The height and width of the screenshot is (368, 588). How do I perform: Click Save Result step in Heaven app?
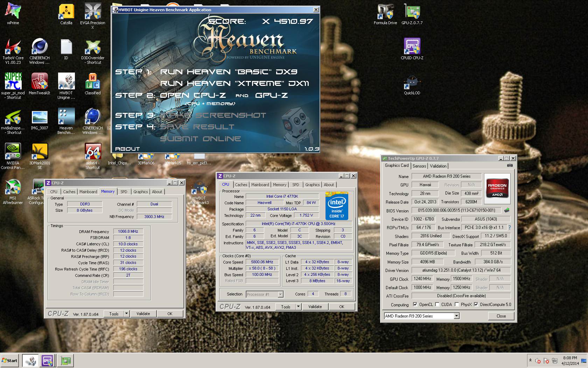tap(197, 127)
